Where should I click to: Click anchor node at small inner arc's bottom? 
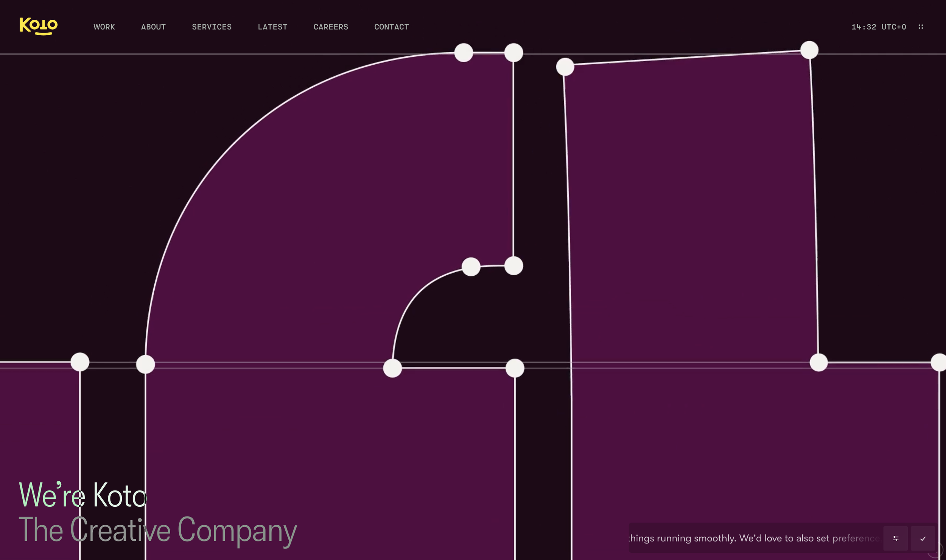pyautogui.click(x=392, y=368)
